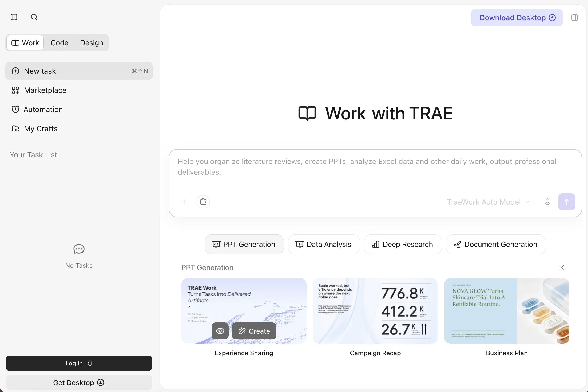Click the folder icon next to My Crafts
Viewport: 588px width, 392px height.
(15, 129)
